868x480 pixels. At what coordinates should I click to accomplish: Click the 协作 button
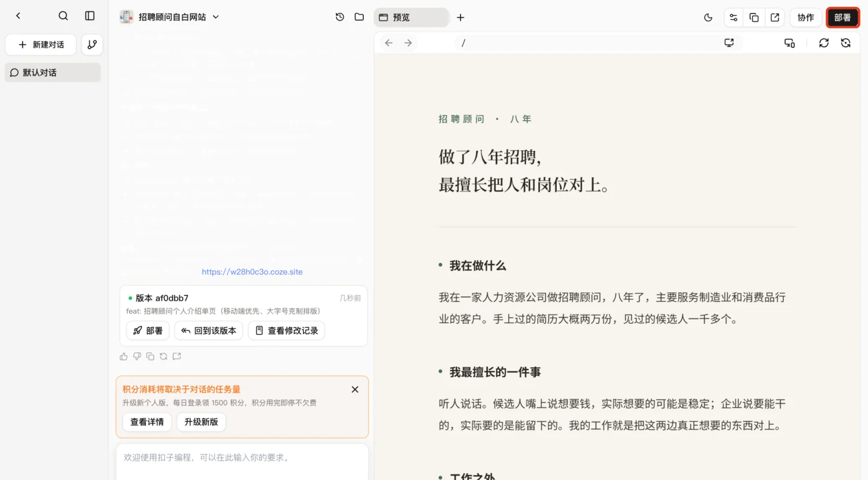(x=805, y=17)
